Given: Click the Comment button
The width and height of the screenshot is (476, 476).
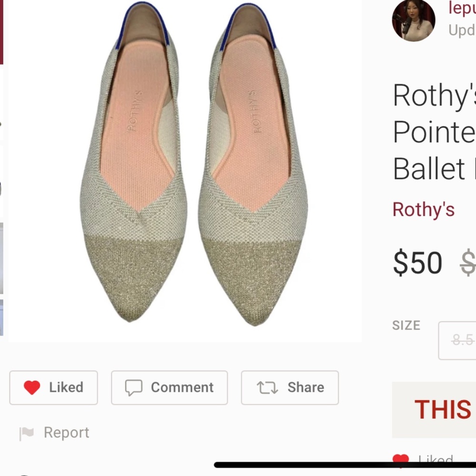Looking at the screenshot, I should pyautogui.click(x=169, y=387).
